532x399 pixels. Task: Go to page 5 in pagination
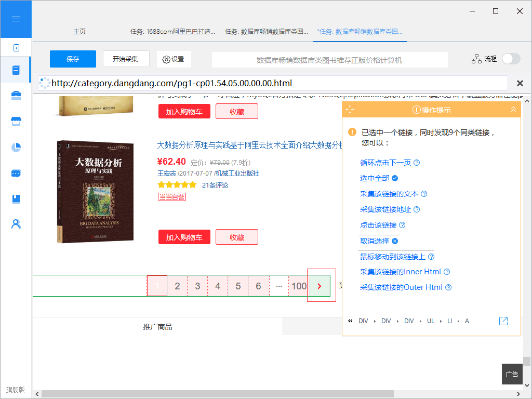tap(238, 286)
